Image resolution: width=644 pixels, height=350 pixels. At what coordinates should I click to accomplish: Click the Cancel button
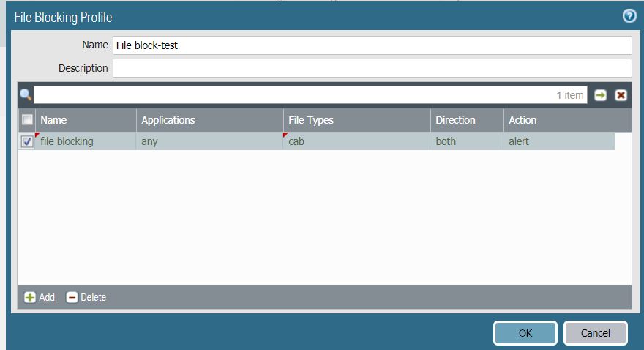[x=596, y=332]
